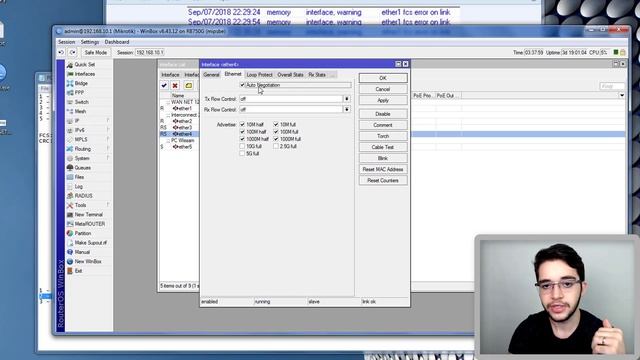Click the Cable Test button

pos(383,147)
